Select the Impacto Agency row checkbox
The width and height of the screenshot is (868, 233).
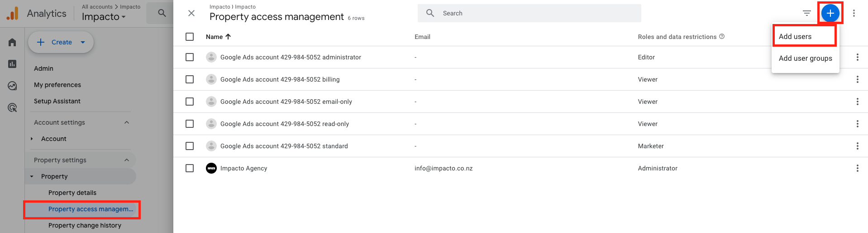pyautogui.click(x=190, y=168)
